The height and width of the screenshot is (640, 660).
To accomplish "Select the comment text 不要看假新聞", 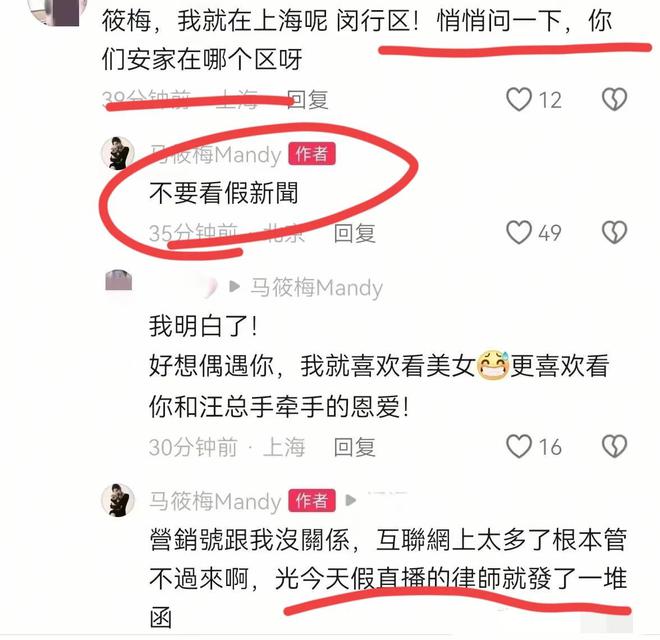I will [x=224, y=193].
